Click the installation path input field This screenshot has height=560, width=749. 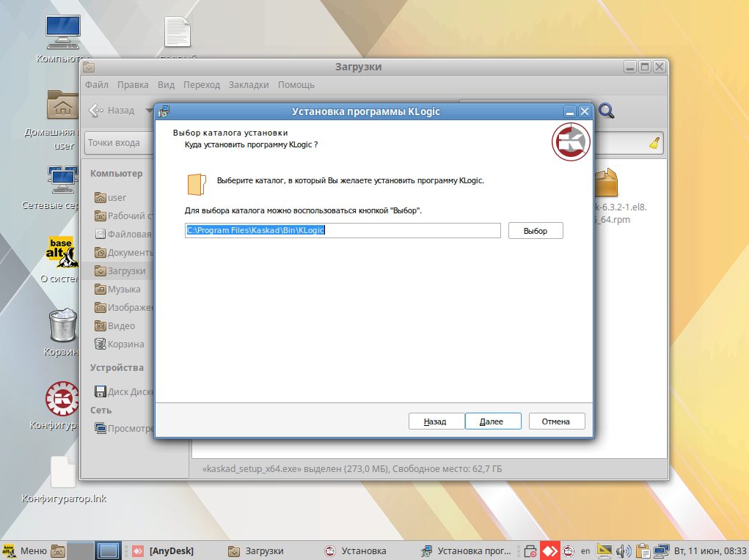[342, 231]
